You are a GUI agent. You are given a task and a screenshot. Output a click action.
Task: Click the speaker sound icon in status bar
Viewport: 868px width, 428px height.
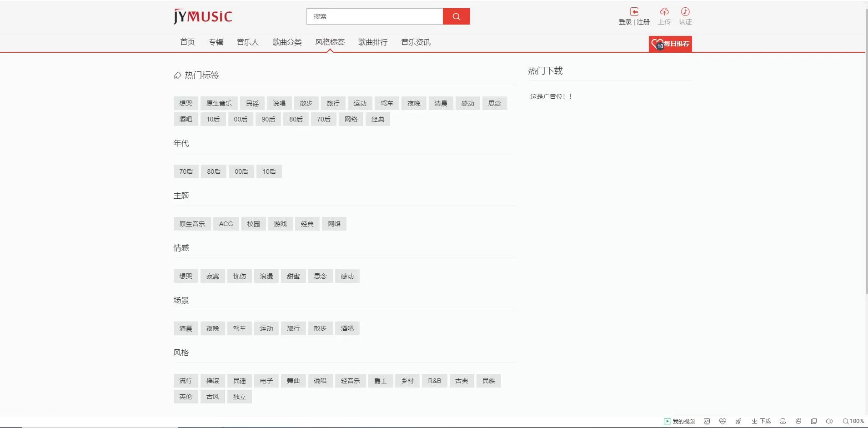click(x=829, y=421)
